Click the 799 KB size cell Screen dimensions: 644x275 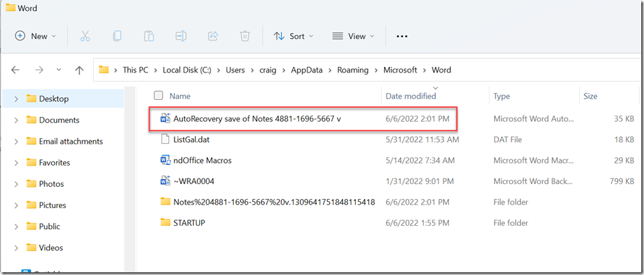click(622, 181)
